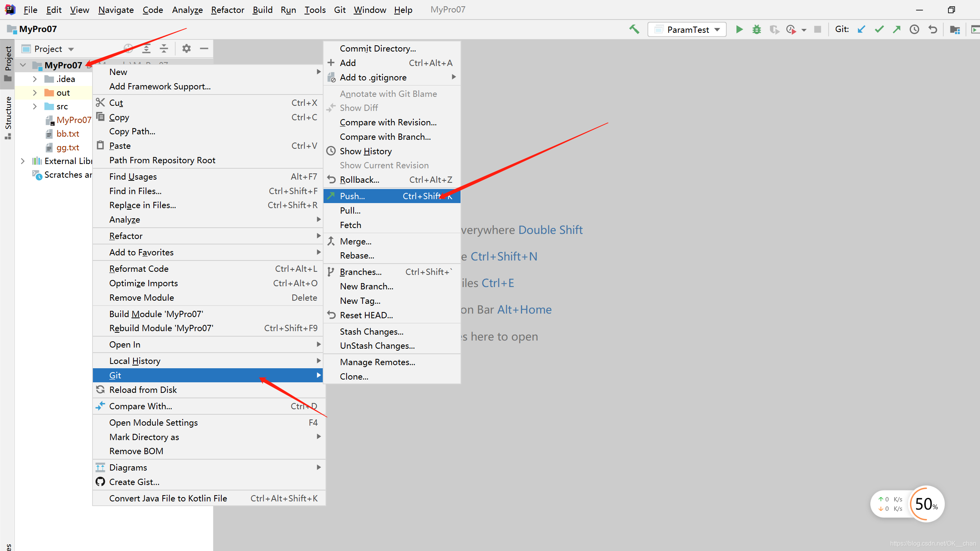Select Copy Path... menu item
The width and height of the screenshot is (980, 551).
coord(208,131)
